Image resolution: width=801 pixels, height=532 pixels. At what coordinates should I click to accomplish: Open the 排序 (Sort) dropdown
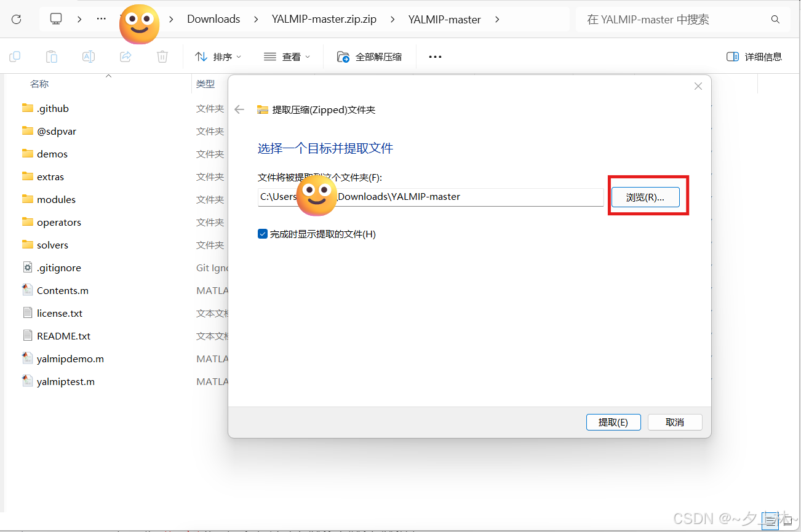[x=218, y=56]
